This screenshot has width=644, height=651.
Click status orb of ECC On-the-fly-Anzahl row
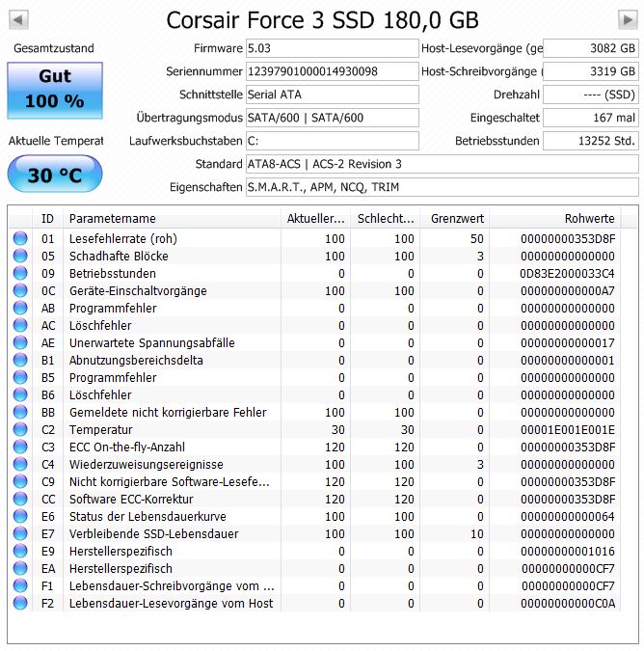pos(20,447)
